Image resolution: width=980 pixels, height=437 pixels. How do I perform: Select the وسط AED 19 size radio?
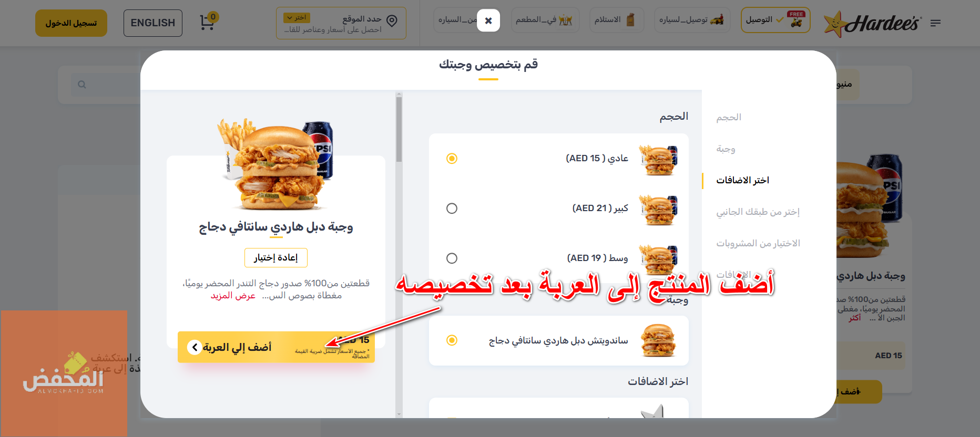tap(452, 258)
